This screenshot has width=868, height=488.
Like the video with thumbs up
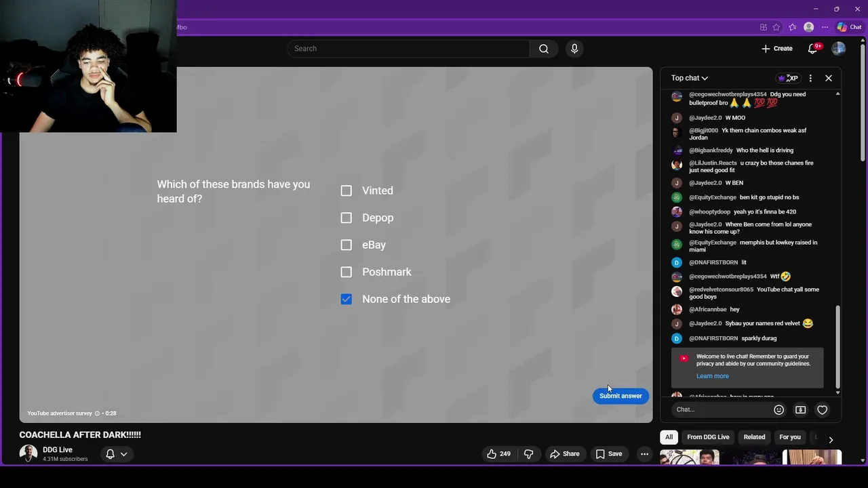pyautogui.click(x=498, y=454)
